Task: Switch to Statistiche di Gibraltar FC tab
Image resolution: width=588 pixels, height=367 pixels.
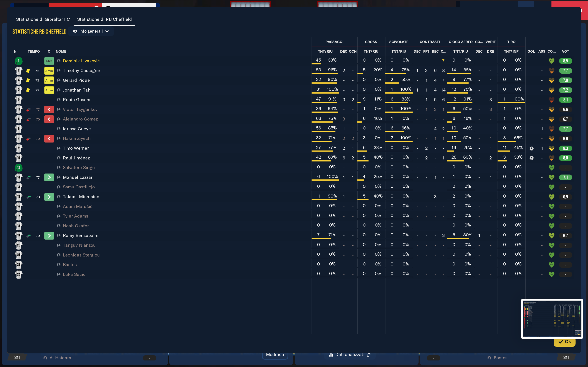Action: [x=43, y=19]
